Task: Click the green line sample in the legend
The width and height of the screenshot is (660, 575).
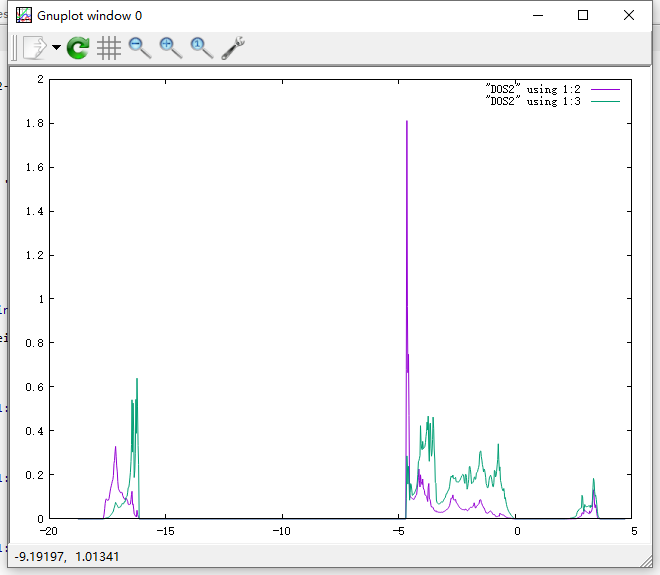Action: click(605, 101)
